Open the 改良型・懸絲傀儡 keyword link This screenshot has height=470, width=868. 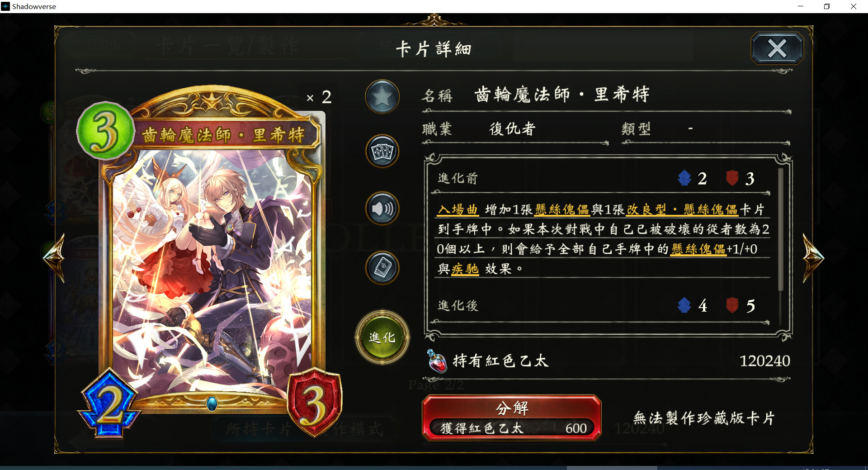pos(682,209)
